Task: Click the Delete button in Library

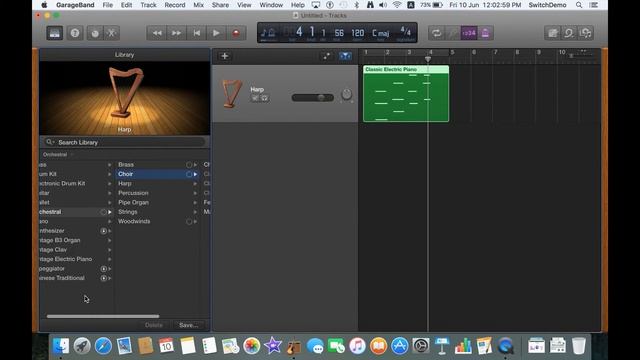Action: [x=153, y=325]
